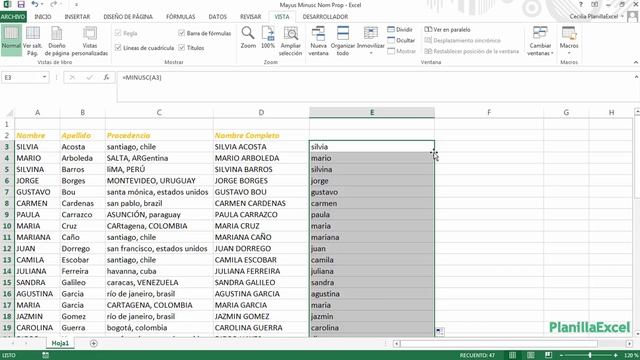
Task: Open the INICIO tab
Action: (42, 17)
